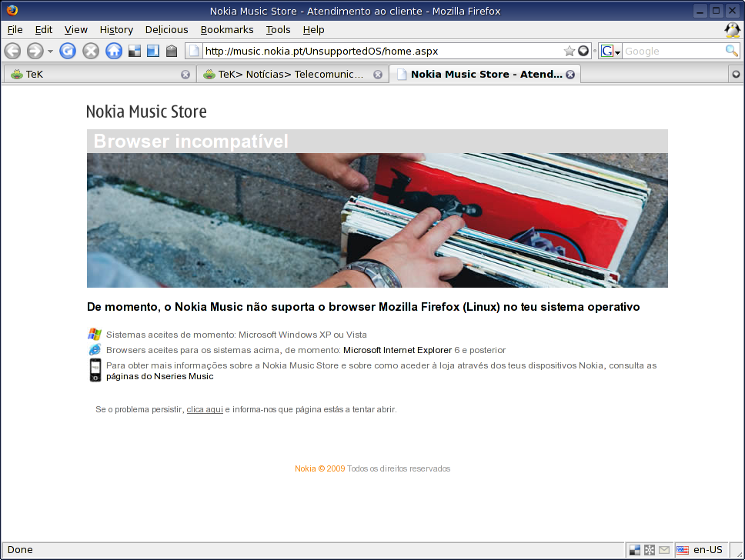Screen dimensions: 745x560
Task: Tag this page with Delicious tag icon
Action: (172, 51)
